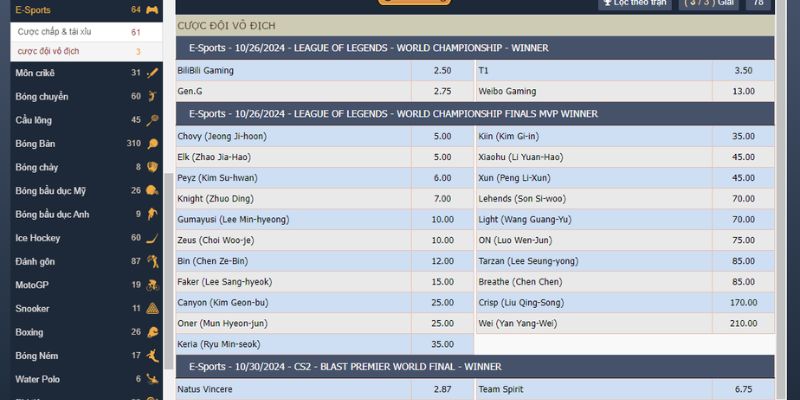Screen dimensions: 800x400
Task: Click the golf icon beside Đánh gôn
Action: (x=152, y=262)
